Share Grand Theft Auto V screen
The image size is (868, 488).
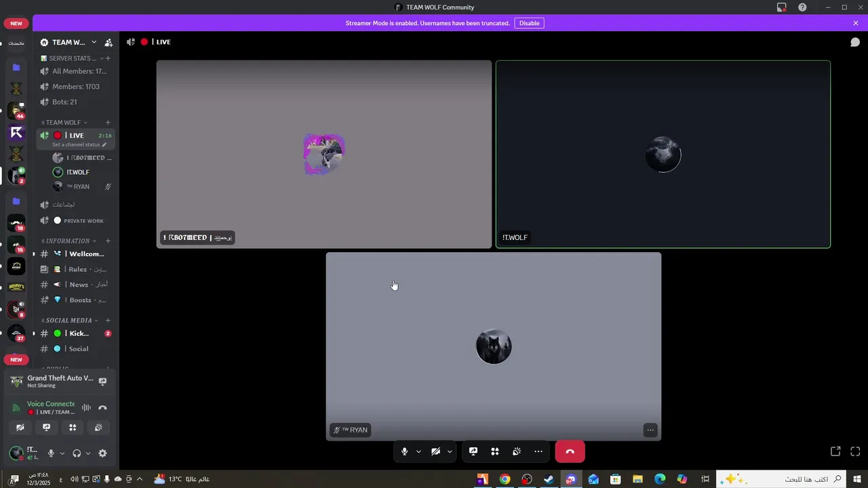pos(102,382)
